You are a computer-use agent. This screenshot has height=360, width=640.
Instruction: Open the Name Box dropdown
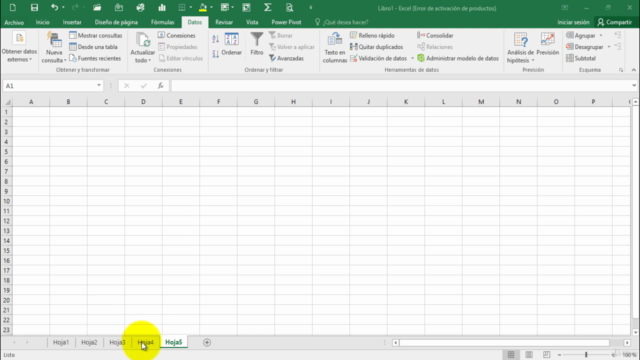coord(99,85)
